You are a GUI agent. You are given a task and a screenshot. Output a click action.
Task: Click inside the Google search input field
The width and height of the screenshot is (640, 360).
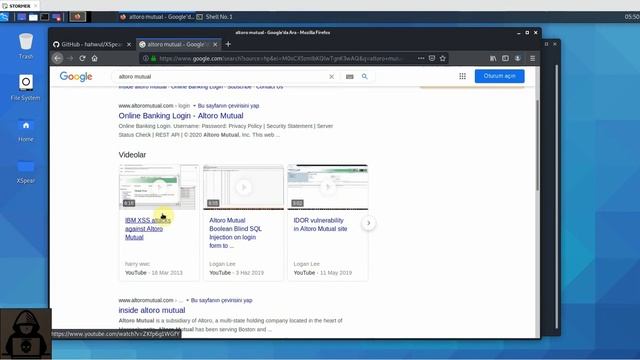[222, 76]
